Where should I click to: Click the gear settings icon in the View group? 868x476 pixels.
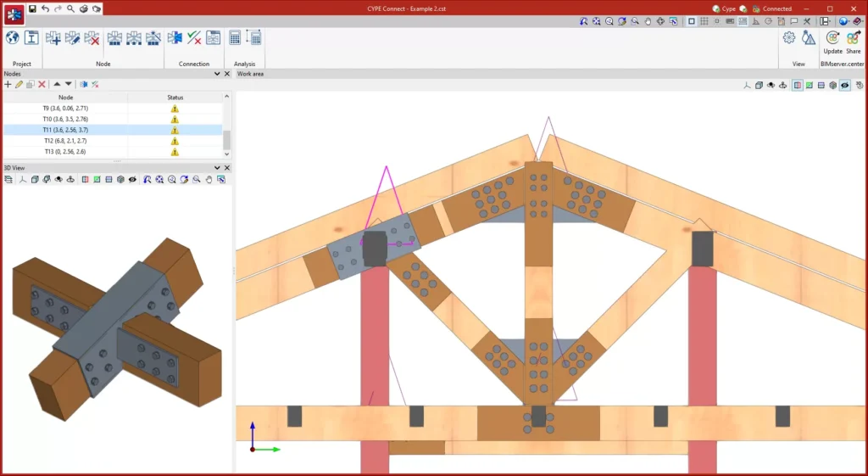coord(789,38)
